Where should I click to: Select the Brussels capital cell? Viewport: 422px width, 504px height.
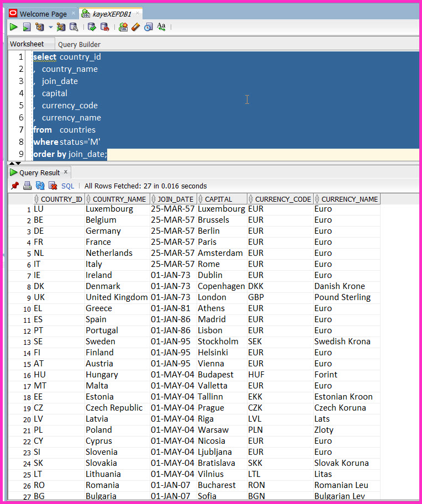pyautogui.click(x=222, y=220)
